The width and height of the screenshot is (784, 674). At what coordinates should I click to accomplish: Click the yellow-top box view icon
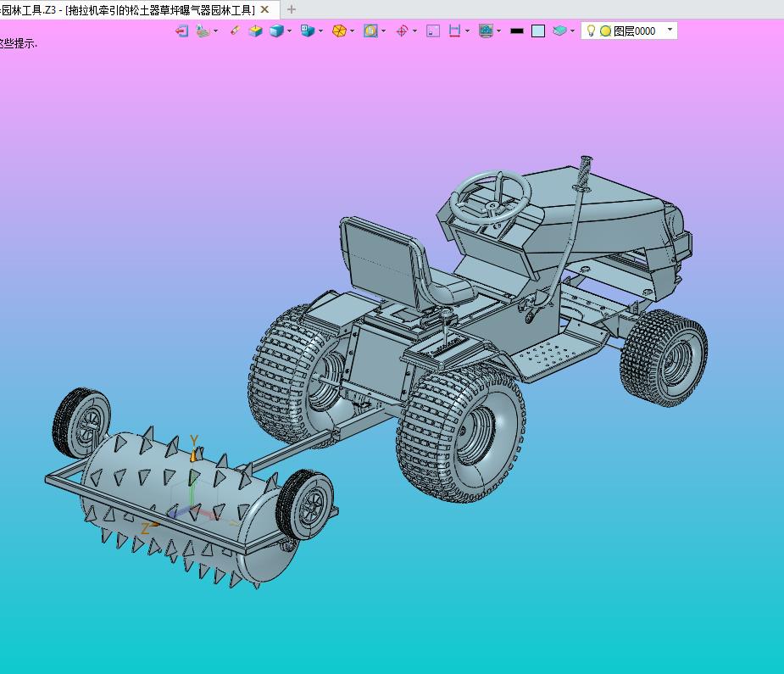255,31
